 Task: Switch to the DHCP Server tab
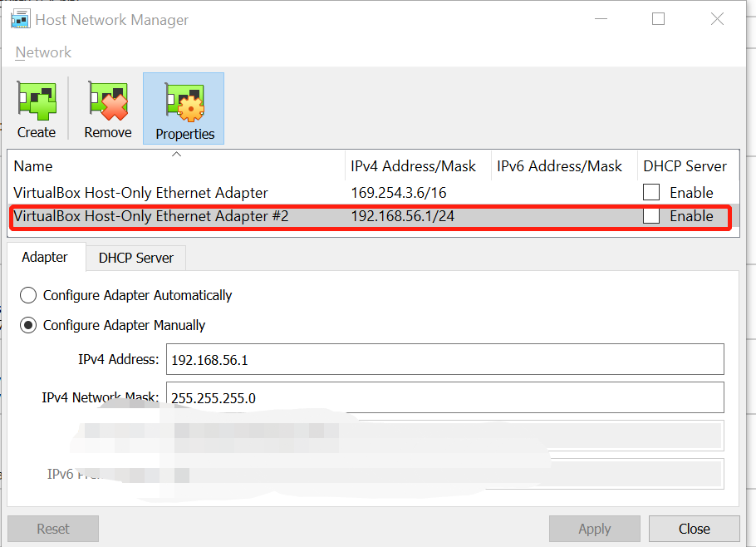135,258
